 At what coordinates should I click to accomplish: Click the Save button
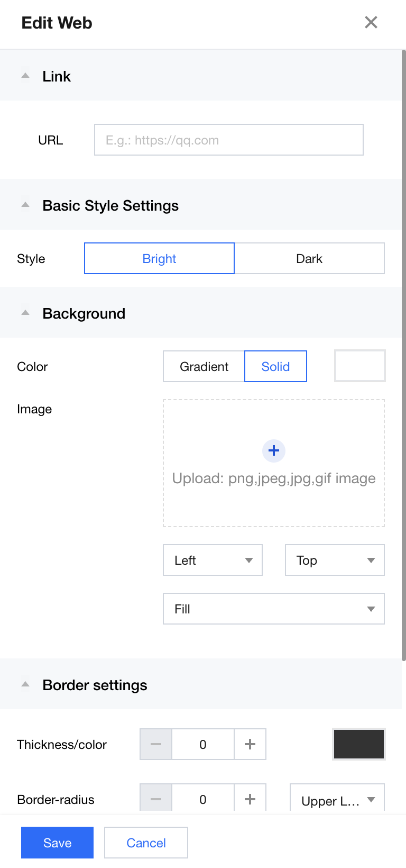point(57,843)
